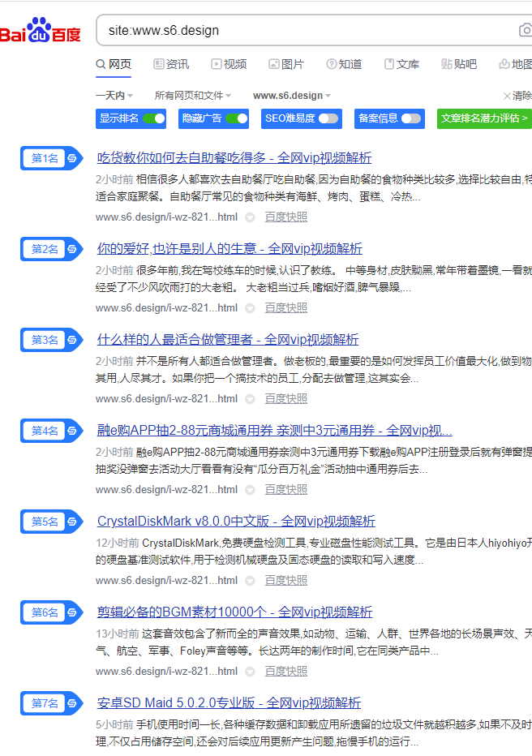This screenshot has height=756, width=532.
Task: Click the camera image search icon
Action: pyautogui.click(x=526, y=30)
